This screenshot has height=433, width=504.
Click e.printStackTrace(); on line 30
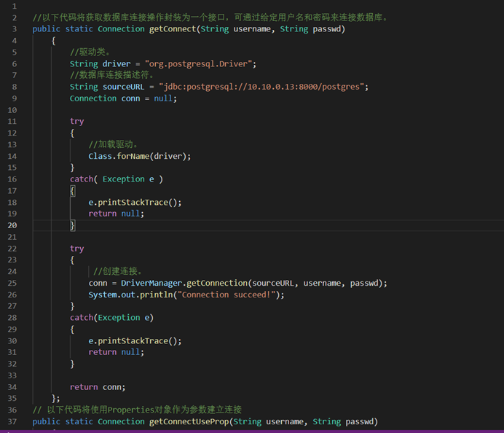135,341
